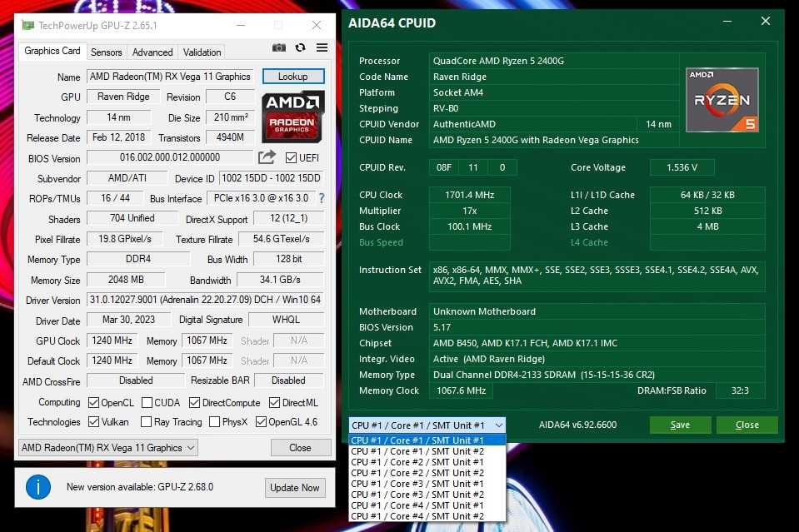Switch to the Advanced tab
This screenshot has width=799, height=532.
pos(152,52)
